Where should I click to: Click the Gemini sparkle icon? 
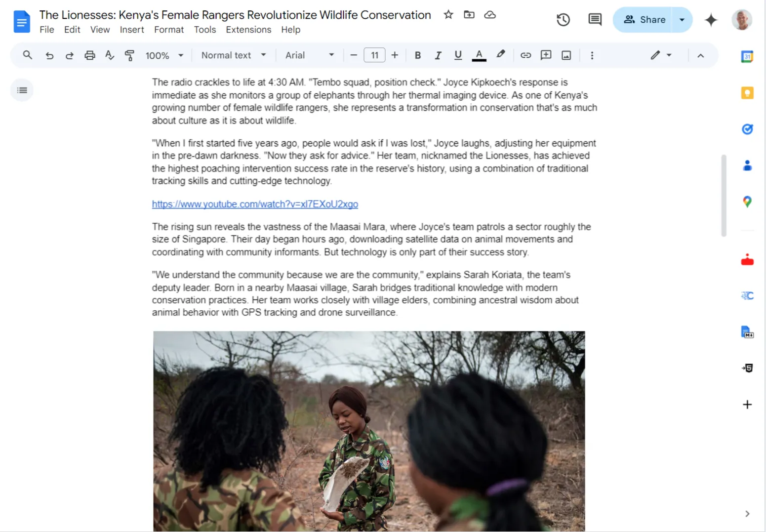coord(711,20)
